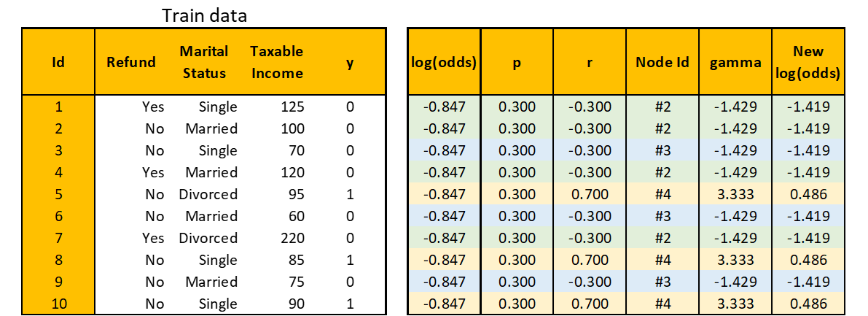Click the y column header
Screen dimensions: 868x316
coord(350,62)
